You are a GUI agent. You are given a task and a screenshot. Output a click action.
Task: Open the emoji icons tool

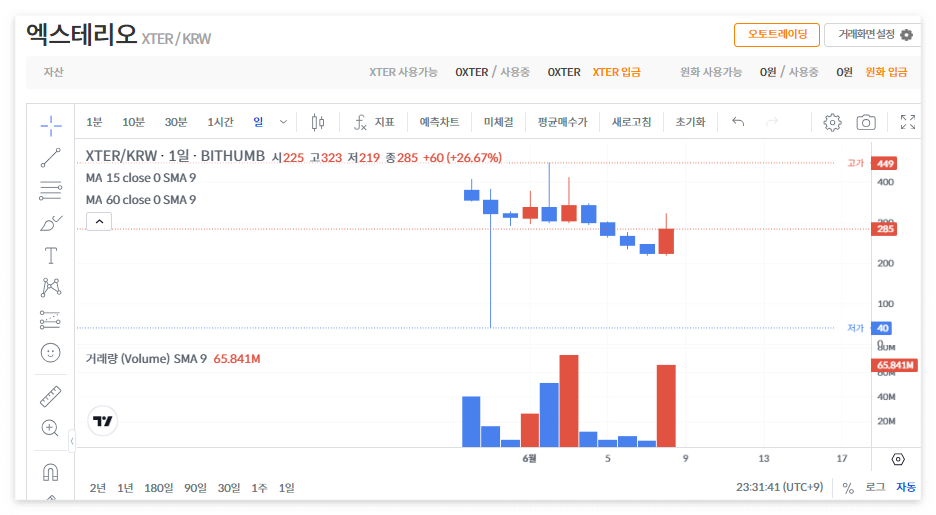[x=51, y=353]
